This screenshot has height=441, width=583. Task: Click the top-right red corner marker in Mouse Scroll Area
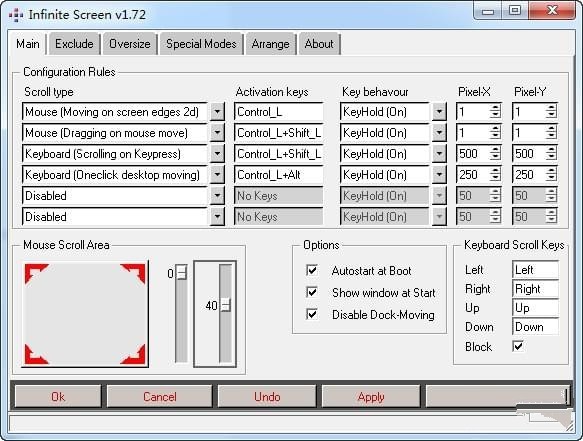133,273
